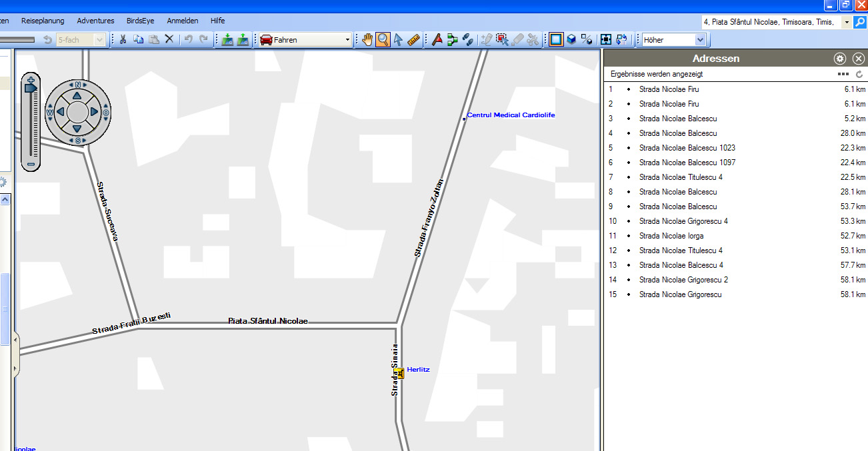
Task: Click the map zoom slider handle
Action: pyautogui.click(x=31, y=88)
